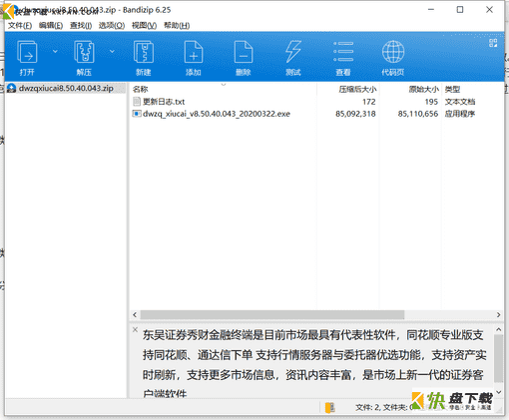Click compressed size value 172
The image size is (509, 420).
click(x=369, y=102)
